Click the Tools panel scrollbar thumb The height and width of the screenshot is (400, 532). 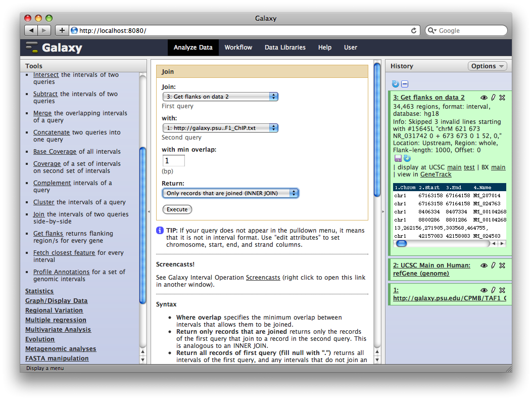tap(143, 225)
